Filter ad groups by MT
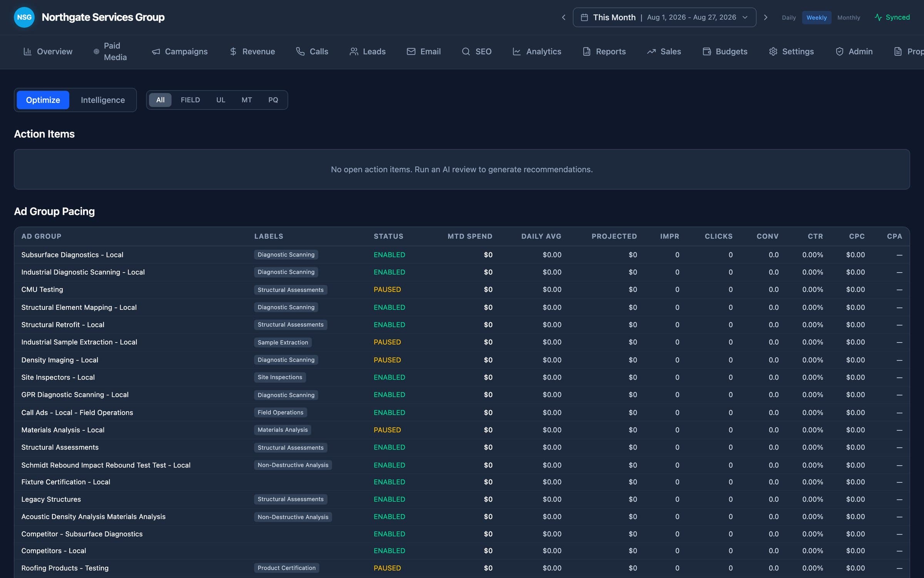The height and width of the screenshot is (578, 924). coord(246,100)
